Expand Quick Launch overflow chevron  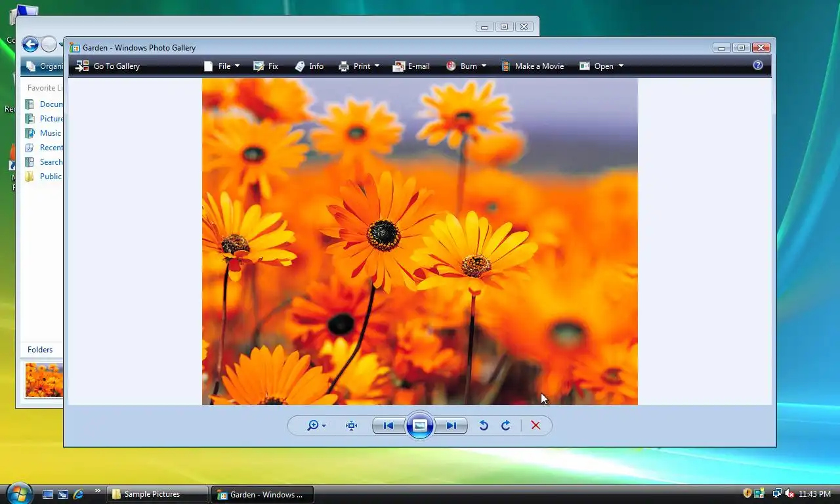pyautogui.click(x=98, y=491)
